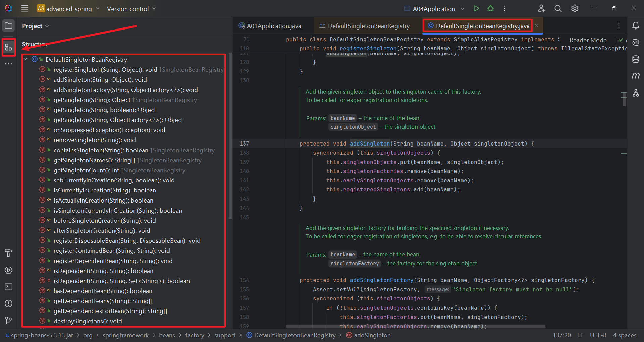Open the Database tool window
The width and height of the screenshot is (644, 342).
pyautogui.click(x=636, y=59)
